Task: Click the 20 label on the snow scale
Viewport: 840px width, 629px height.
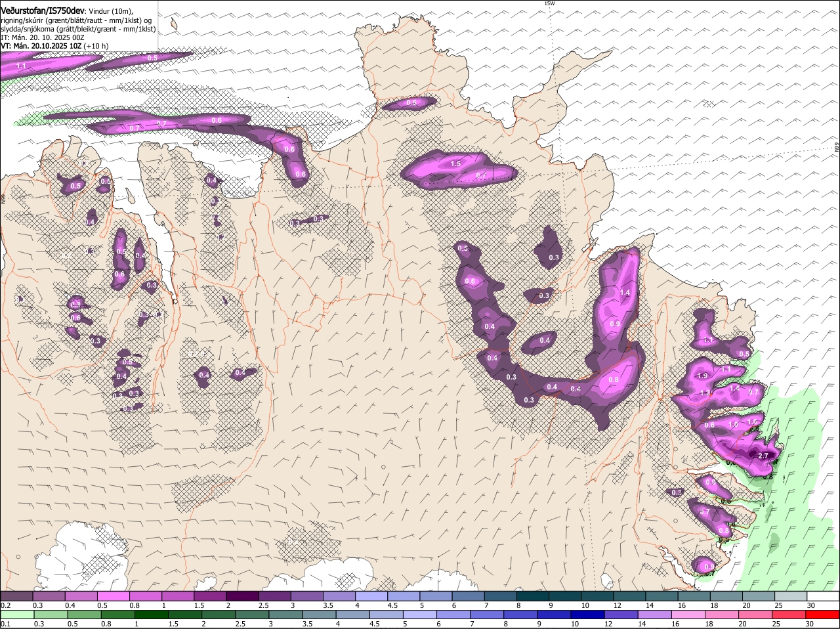Action: tap(747, 605)
